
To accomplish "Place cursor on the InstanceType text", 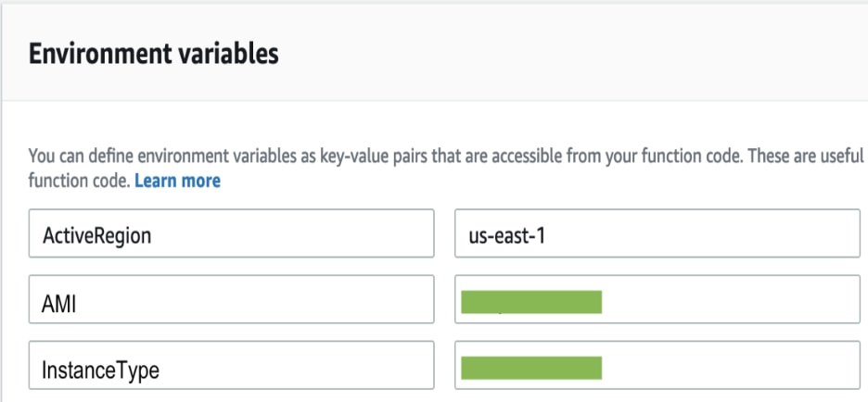I will point(101,370).
